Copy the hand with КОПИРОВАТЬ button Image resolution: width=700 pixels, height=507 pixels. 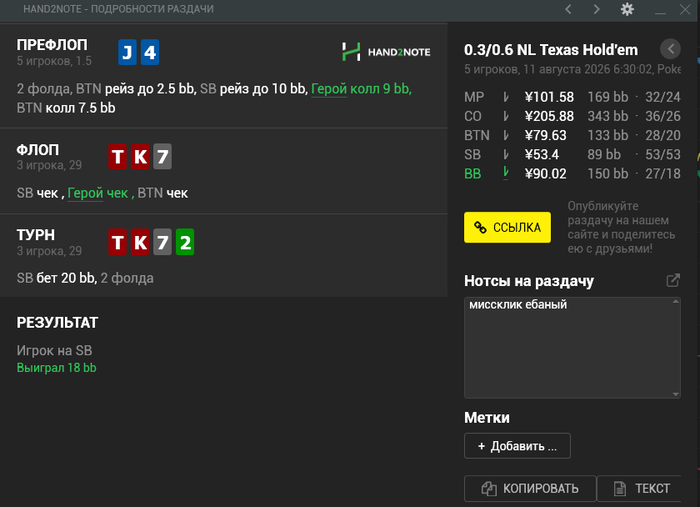tap(530, 489)
